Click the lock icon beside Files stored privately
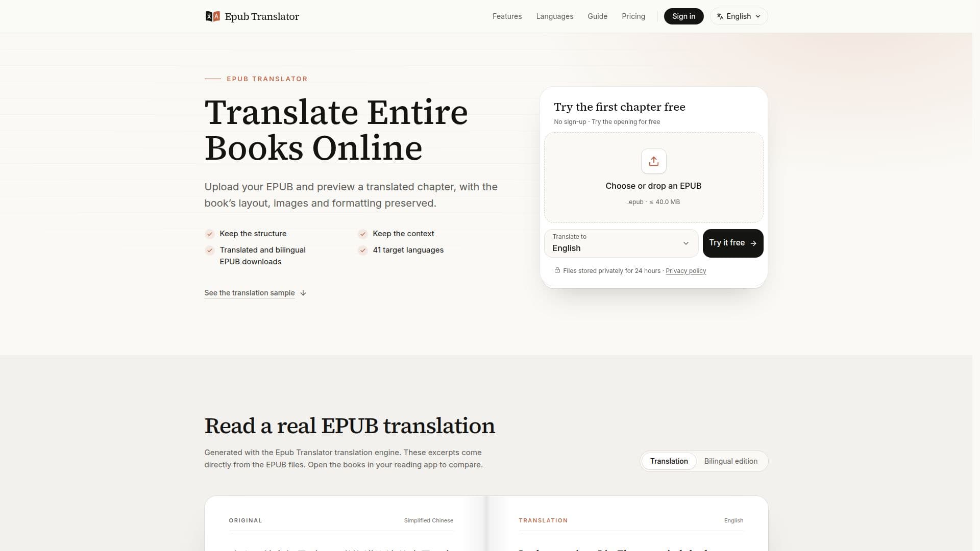Screen dimensions: 980x551 pos(557,270)
